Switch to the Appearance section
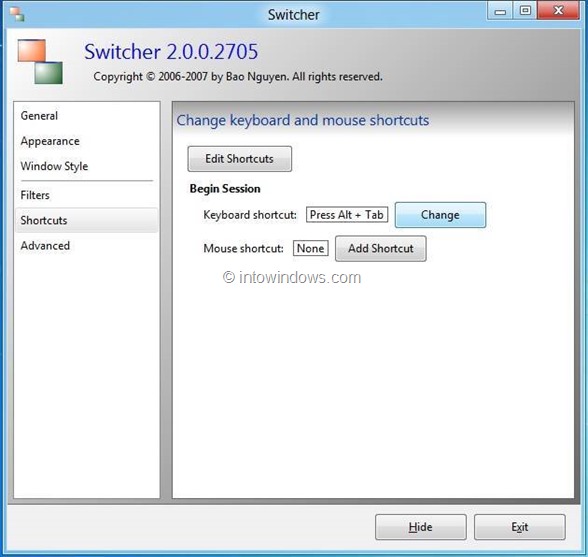Image resolution: width=588 pixels, height=557 pixels. point(86,141)
